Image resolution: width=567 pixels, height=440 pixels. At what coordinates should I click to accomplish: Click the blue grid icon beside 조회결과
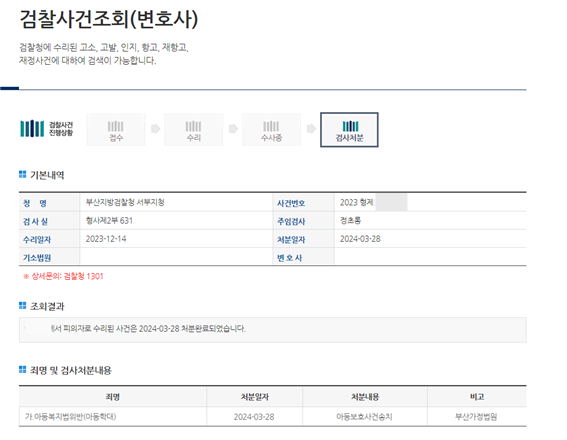click(x=22, y=306)
